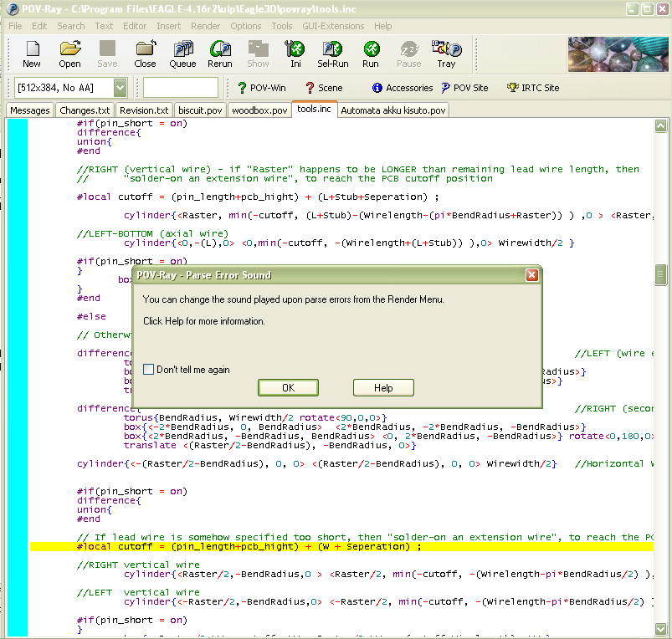Click the POV-Ray title bar app icon

[13, 9]
